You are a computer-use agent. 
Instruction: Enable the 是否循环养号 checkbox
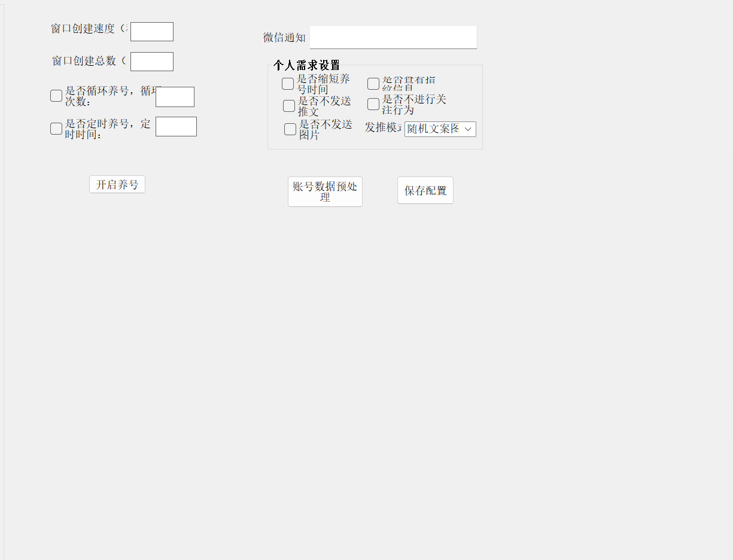pos(56,96)
